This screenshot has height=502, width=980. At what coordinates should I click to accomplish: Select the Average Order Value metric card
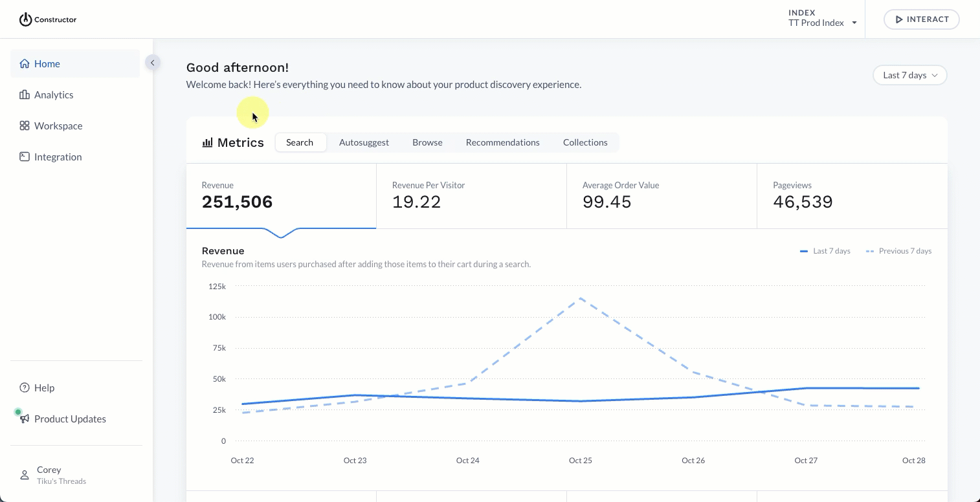[662, 196]
